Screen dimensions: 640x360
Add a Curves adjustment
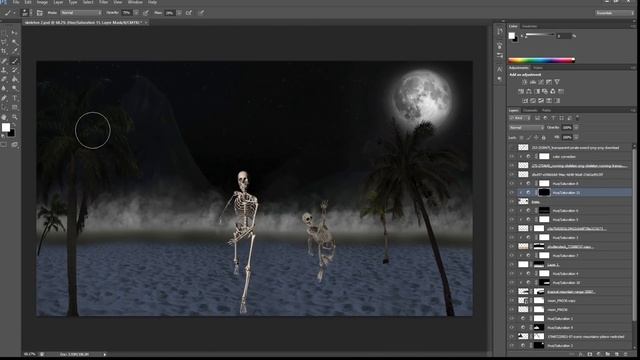[x=541, y=82]
